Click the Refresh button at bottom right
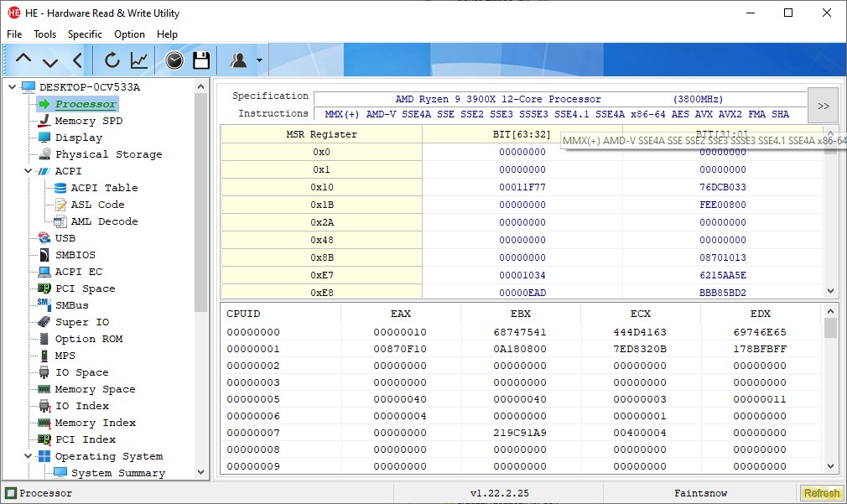Screen dimensions: 847x504 [x=821, y=493]
